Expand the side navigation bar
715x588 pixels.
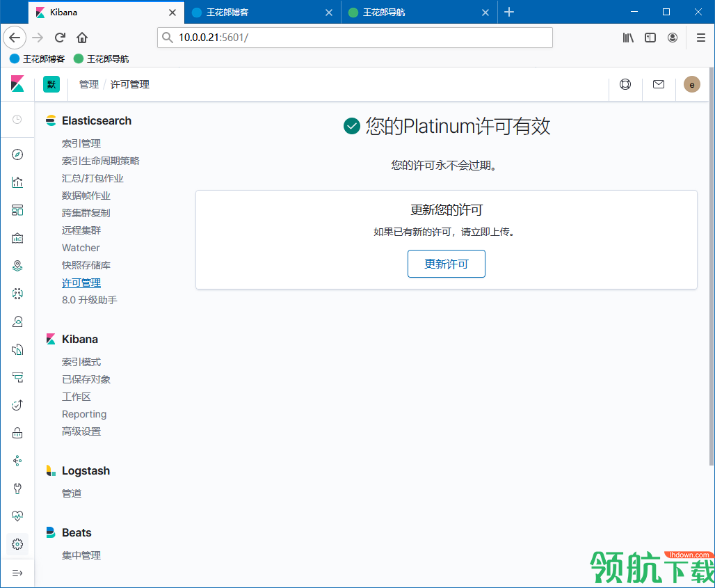[x=17, y=573]
